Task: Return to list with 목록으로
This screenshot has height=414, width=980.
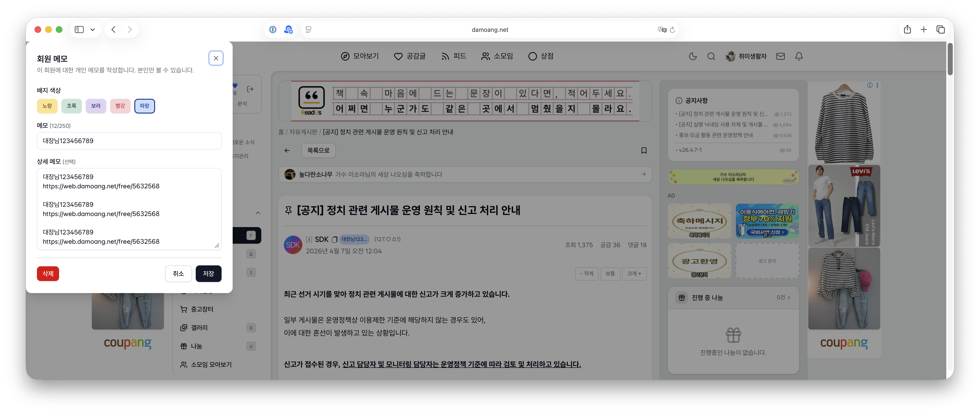Action: point(319,151)
